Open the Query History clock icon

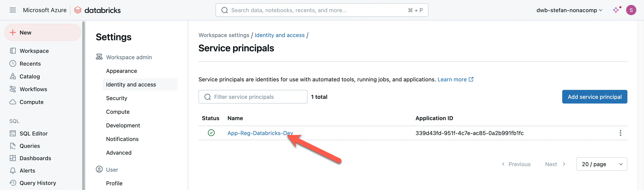(x=13, y=183)
